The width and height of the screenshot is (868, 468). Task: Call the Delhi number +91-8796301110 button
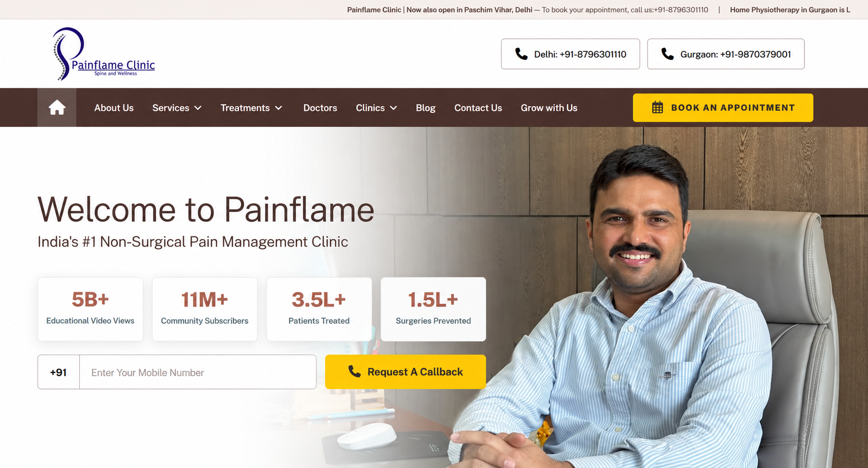pos(570,54)
